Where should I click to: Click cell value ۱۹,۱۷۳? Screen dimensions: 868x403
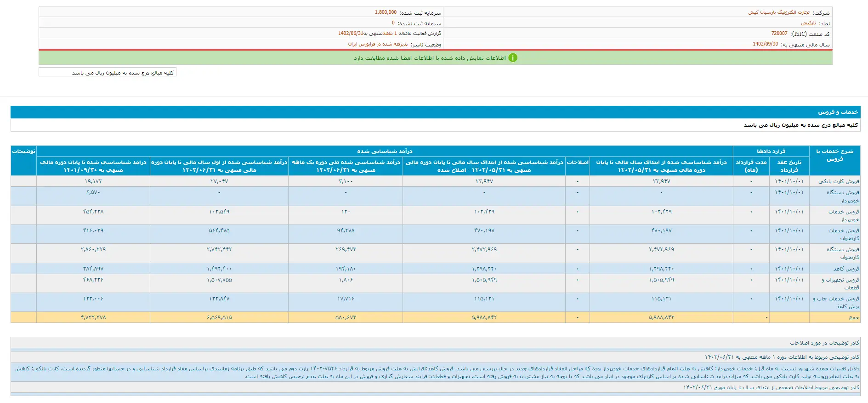click(x=93, y=181)
